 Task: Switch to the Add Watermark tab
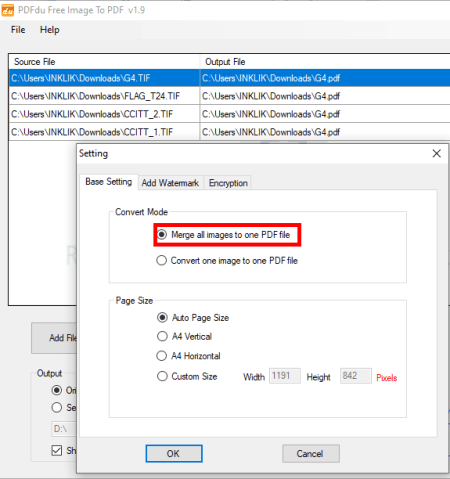(170, 183)
